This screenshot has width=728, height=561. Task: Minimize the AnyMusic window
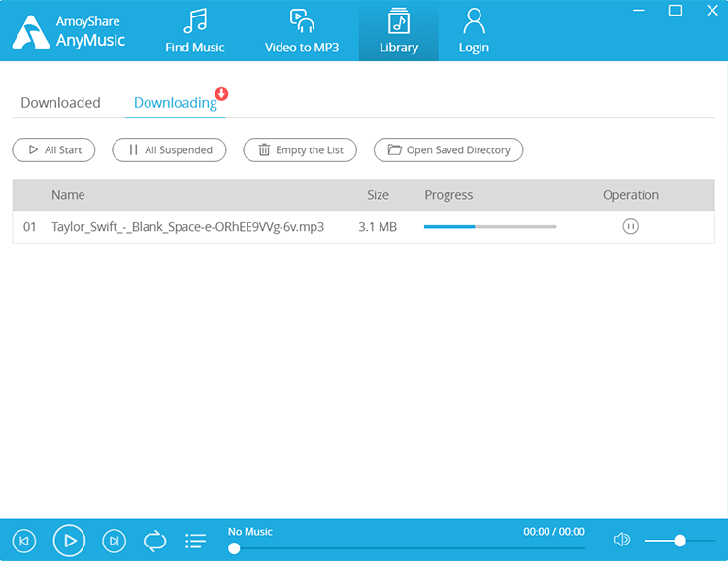(639, 11)
